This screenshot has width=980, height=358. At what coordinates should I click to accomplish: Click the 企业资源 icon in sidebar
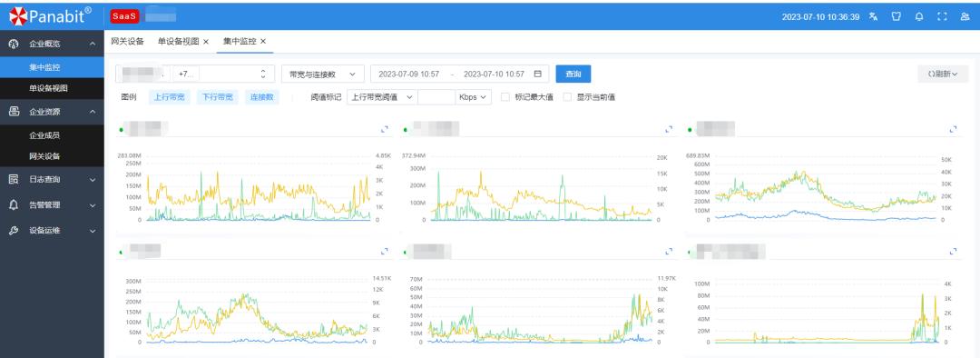(x=14, y=112)
